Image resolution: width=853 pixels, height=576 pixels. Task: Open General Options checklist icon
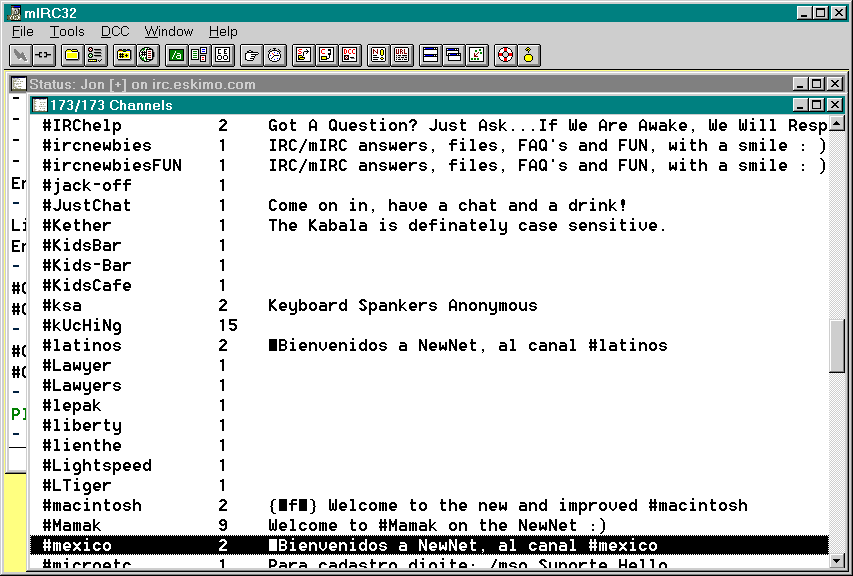point(95,55)
